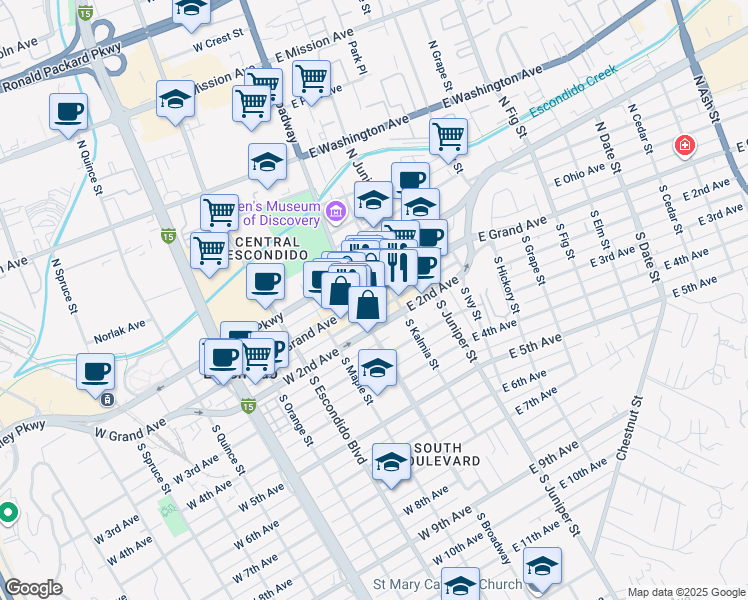Select the coffee cup marker below Norlak Ave

tap(96, 371)
